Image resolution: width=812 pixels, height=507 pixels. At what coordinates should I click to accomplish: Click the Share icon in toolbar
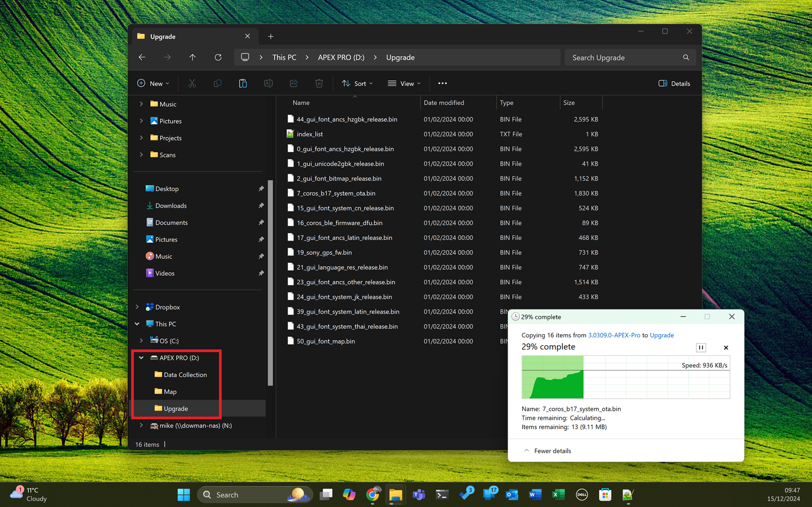pyautogui.click(x=294, y=84)
